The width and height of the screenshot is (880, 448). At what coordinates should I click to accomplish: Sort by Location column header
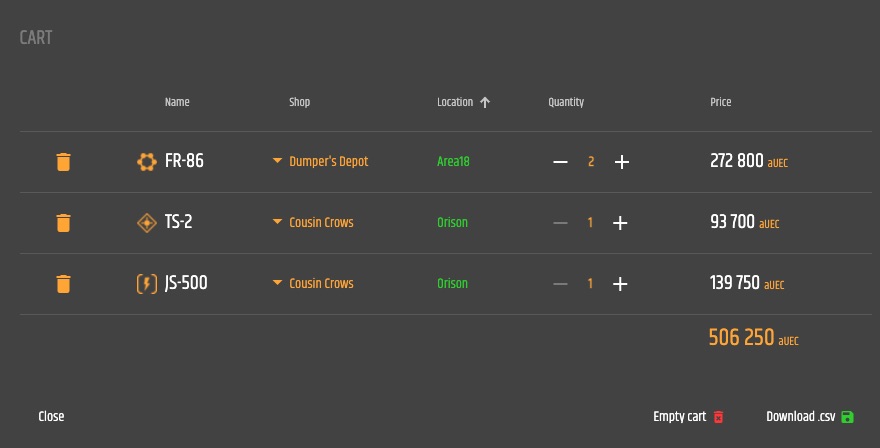[x=464, y=102]
